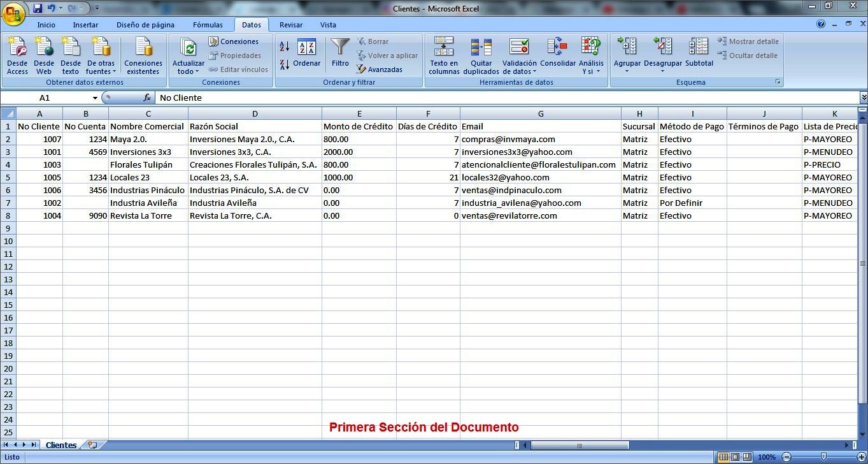Select column G header
868x464 pixels.
pyautogui.click(x=541, y=114)
